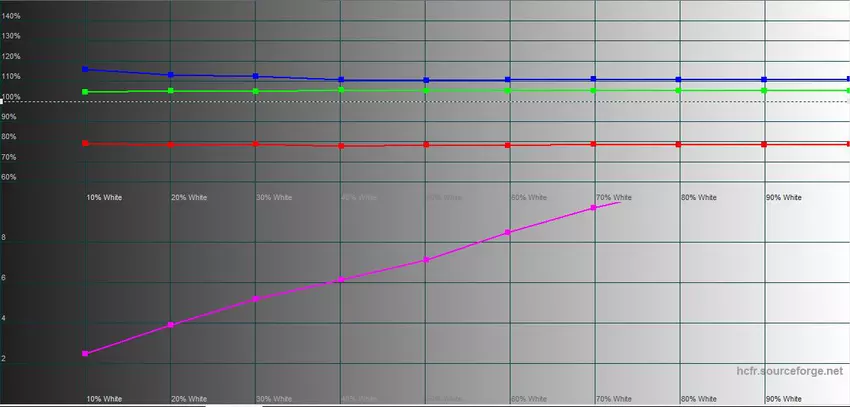Click the magenta point at 10% White
This screenshot has height=407, width=850.
85,354
